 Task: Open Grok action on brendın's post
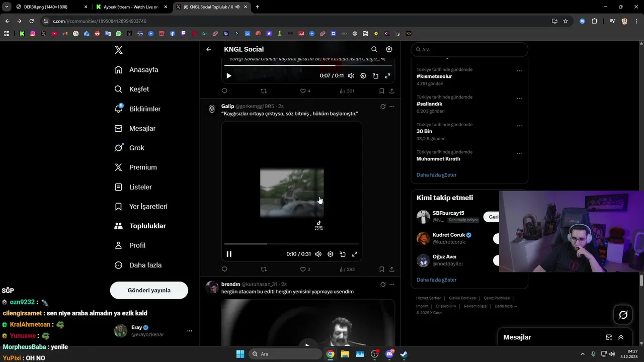[383, 284]
